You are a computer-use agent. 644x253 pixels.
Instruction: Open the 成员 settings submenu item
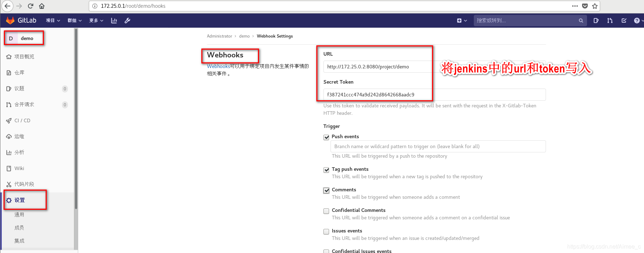(x=19, y=228)
